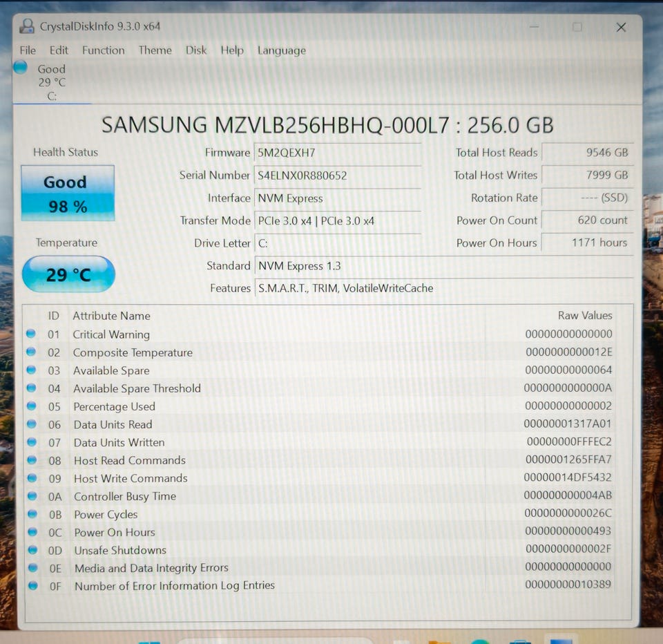Select the Data Units Written attribute name
Image resolution: width=663 pixels, height=644 pixels.
(119, 443)
